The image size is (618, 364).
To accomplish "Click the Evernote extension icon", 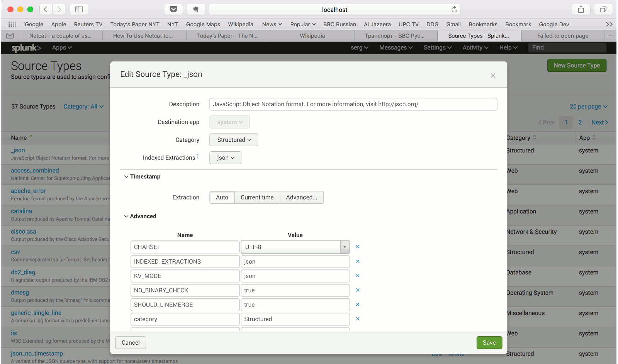I will pos(196,9).
